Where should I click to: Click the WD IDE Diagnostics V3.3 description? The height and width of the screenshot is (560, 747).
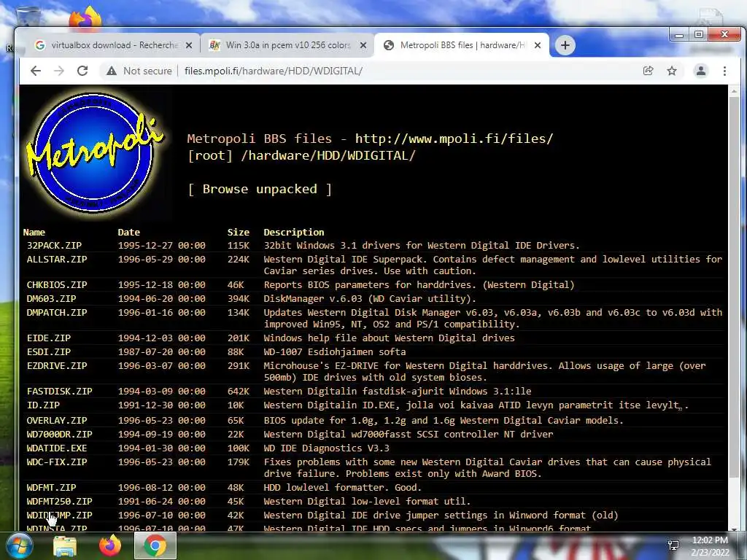[326, 448]
